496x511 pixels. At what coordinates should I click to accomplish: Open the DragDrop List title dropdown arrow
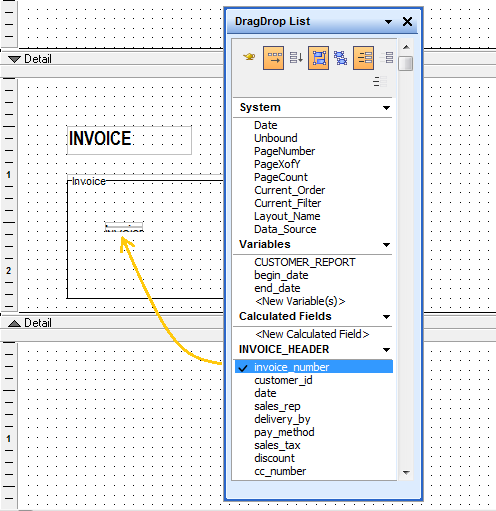(x=388, y=22)
